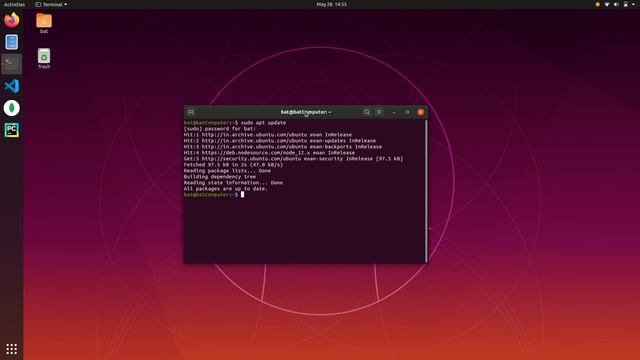Screen dimensions: 640x360
Task: Click the orange notification indicator in top bar
Action: point(598,4)
